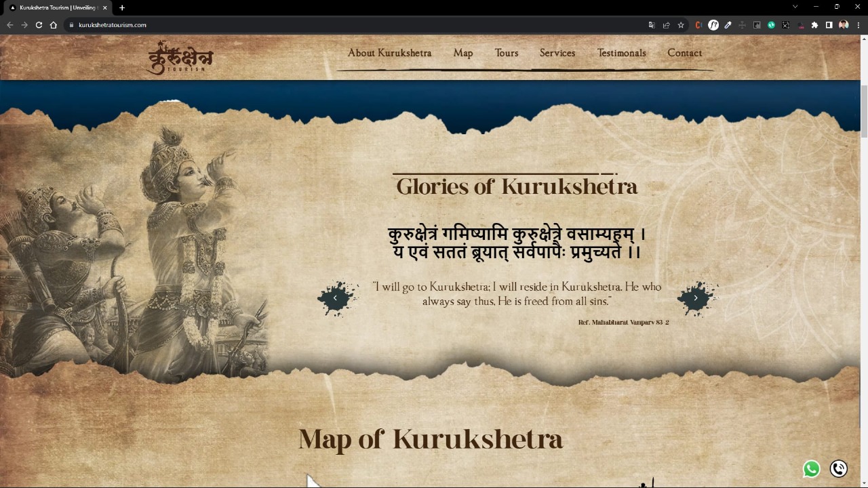This screenshot has height=488, width=868.
Task: Click the Kurukshetra Tourism logo
Action: pyautogui.click(x=180, y=58)
